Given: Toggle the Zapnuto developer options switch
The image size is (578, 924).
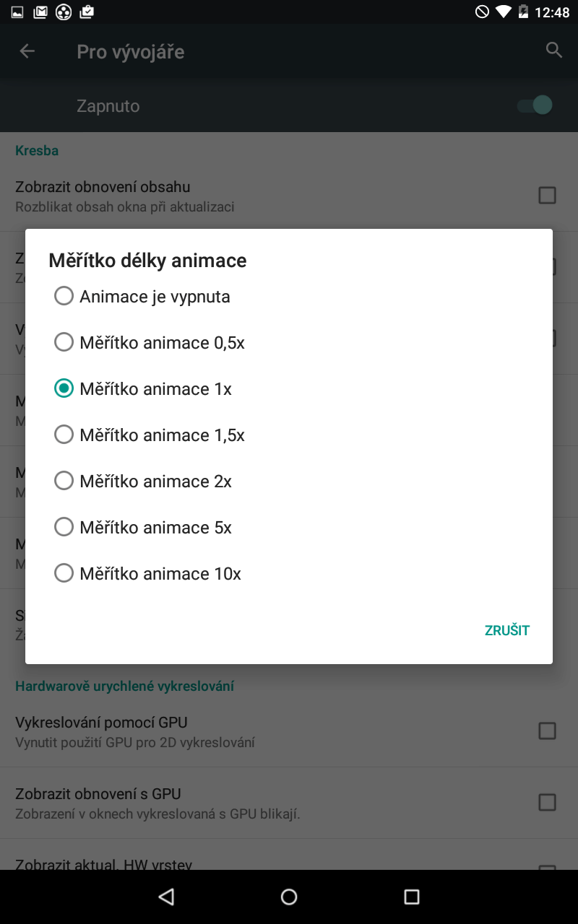Looking at the screenshot, I should 535,105.
